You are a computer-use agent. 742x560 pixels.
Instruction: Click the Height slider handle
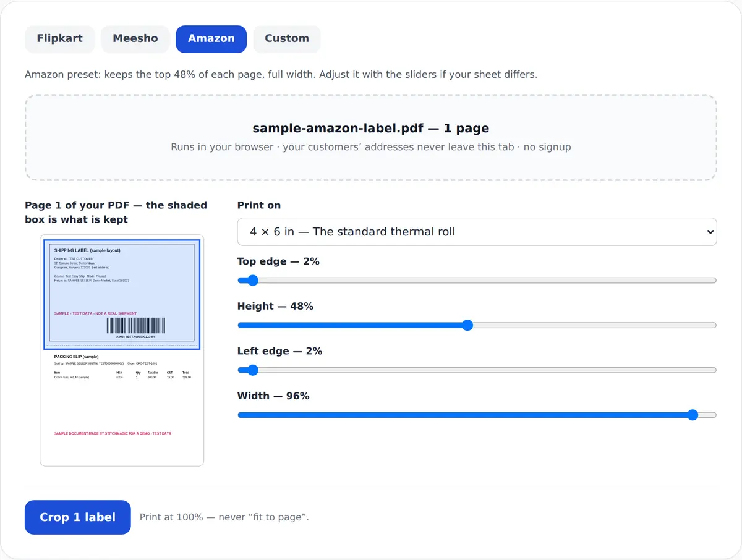[467, 325]
